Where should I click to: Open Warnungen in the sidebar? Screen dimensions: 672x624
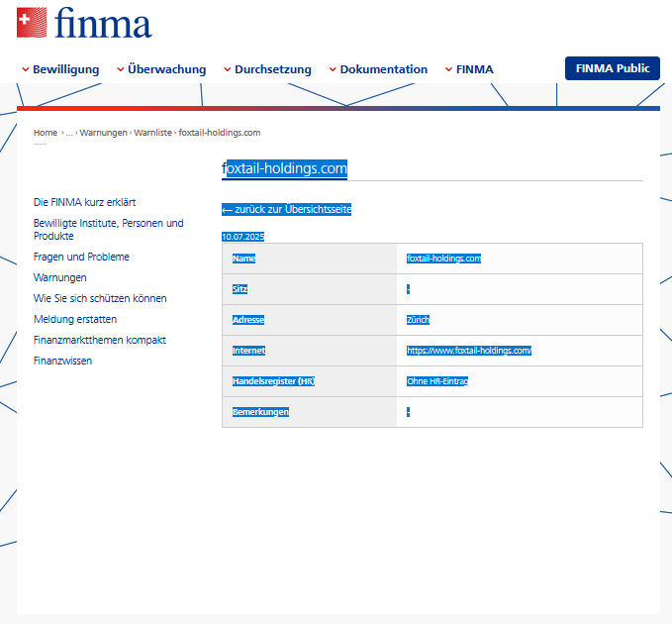pos(60,277)
